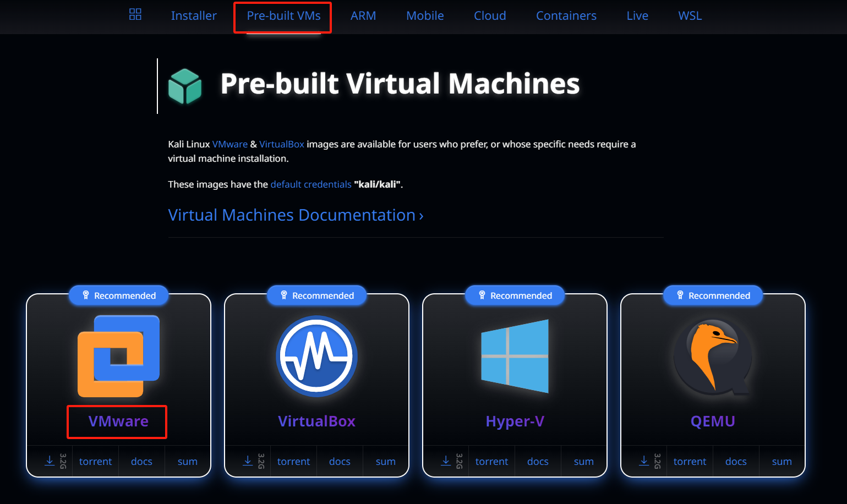Open Virtual Machines Documentation link
This screenshot has height=504, width=847.
(x=296, y=215)
